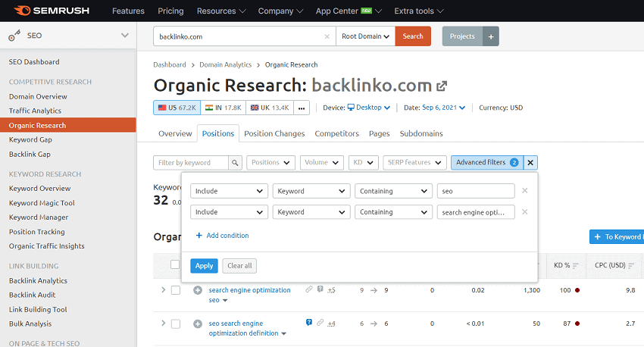Clear the backlinko.com search field
Screen dimensions: 644x347
(327, 36)
